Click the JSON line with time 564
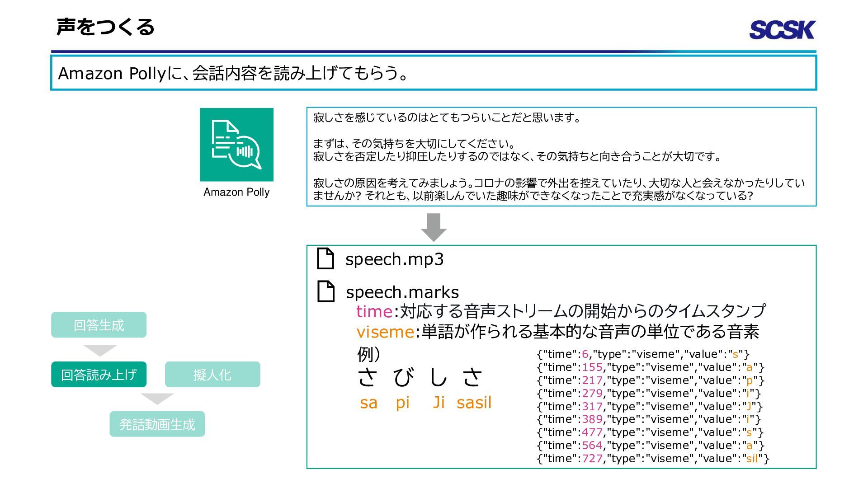The height and width of the screenshot is (488, 868). (651, 446)
